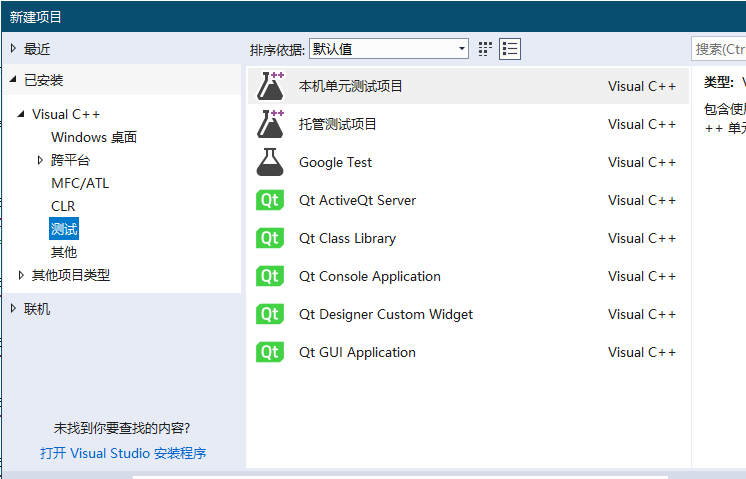Switch to medium icons list view
Viewport: 746px width, 479px height.
(510, 49)
